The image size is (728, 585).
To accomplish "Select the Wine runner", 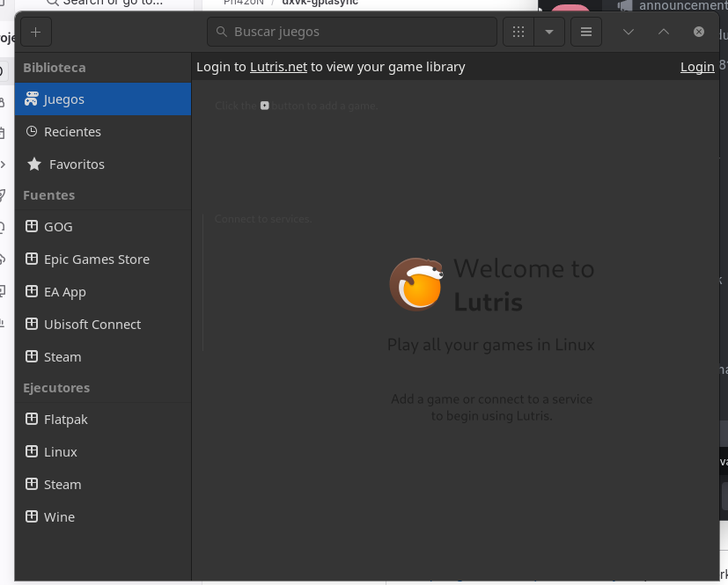I will pos(103,516).
